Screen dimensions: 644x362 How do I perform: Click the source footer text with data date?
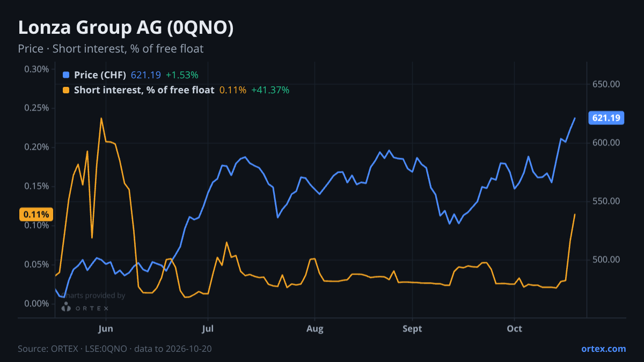pyautogui.click(x=115, y=349)
